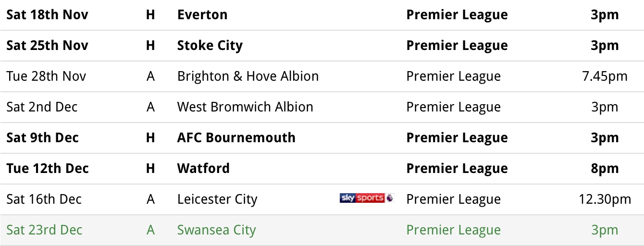The height and width of the screenshot is (246, 644).
Task: Click the 12.30pm kick-off time
Action: (x=605, y=199)
